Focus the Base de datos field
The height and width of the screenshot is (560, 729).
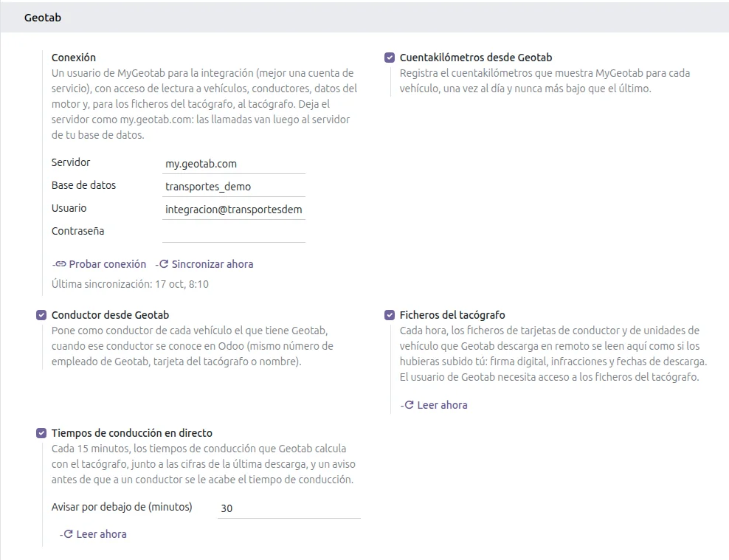point(233,187)
